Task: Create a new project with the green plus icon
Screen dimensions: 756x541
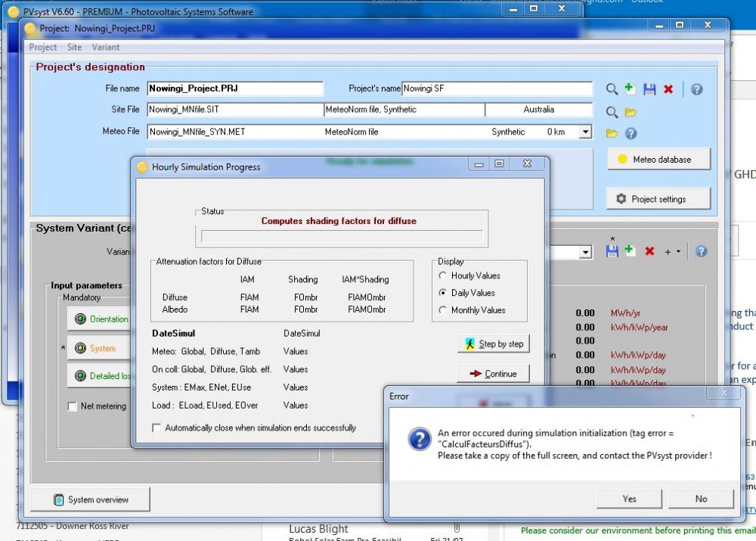Action: (x=630, y=89)
